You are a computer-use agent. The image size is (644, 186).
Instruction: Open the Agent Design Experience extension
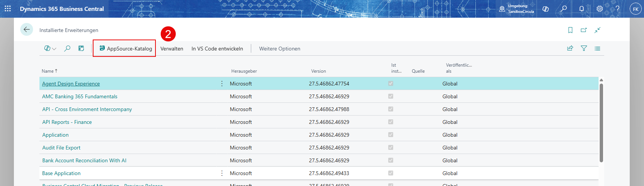tap(71, 84)
